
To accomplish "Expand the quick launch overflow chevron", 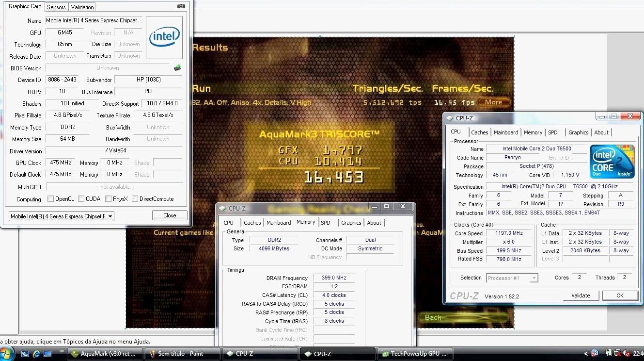I will click(x=62, y=351).
